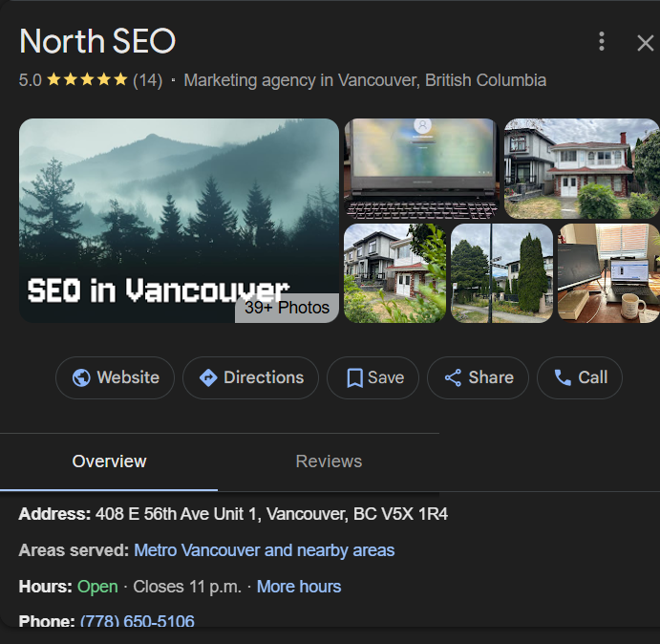This screenshot has width=660, height=644.
Task: Open the three-dot more options menu
Action: tap(601, 41)
